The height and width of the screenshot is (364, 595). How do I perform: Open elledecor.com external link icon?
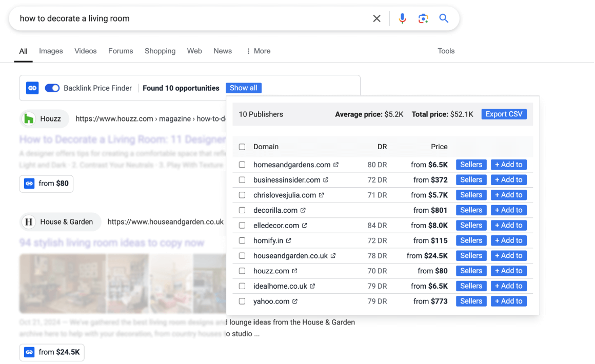[304, 225]
